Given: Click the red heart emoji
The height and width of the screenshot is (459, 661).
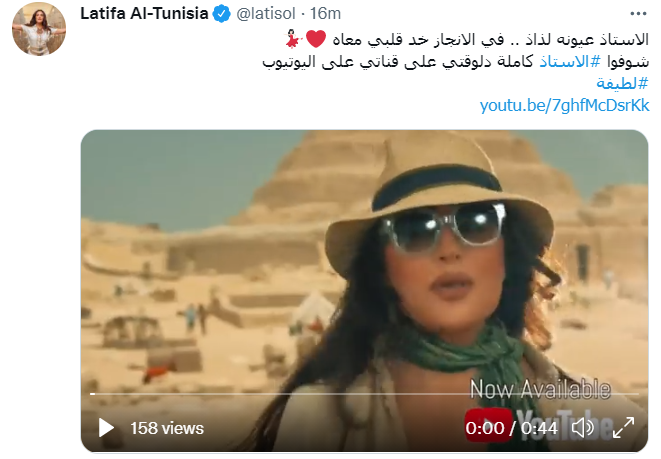Looking at the screenshot, I should click(316, 39).
